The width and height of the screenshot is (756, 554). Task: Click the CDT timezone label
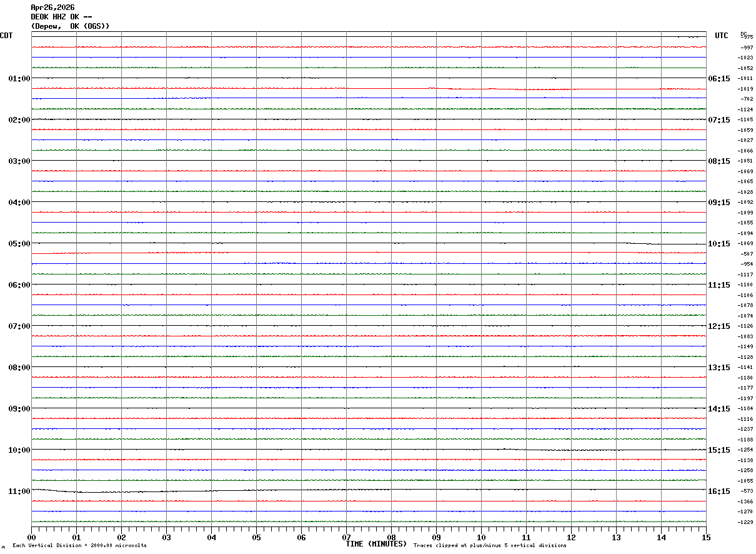[6, 36]
